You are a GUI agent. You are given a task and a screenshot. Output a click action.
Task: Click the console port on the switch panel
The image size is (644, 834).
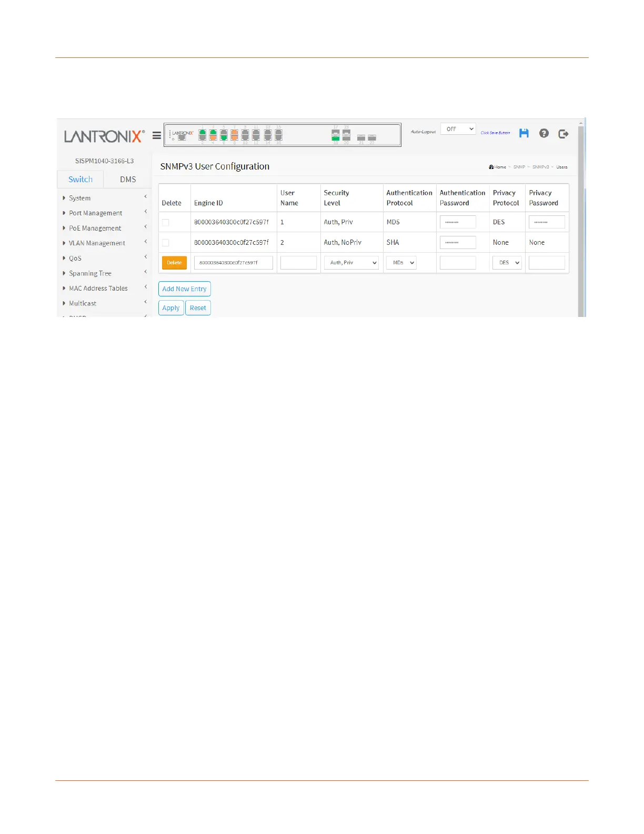pyautogui.click(x=182, y=137)
